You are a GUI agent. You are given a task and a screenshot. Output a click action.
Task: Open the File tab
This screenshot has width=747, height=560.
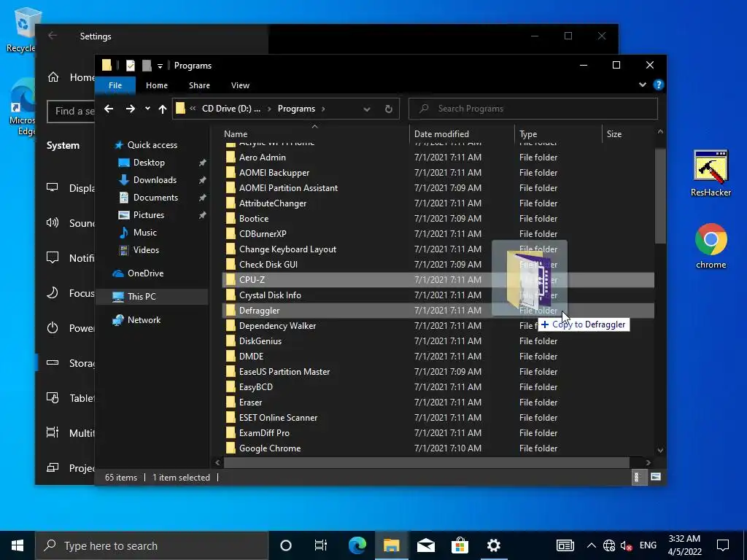point(115,85)
